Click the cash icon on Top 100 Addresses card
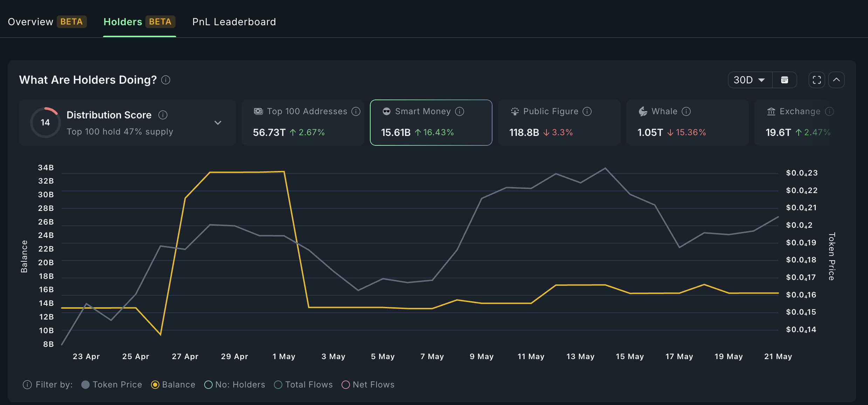Screen dimensions: 868x405 [258, 111]
